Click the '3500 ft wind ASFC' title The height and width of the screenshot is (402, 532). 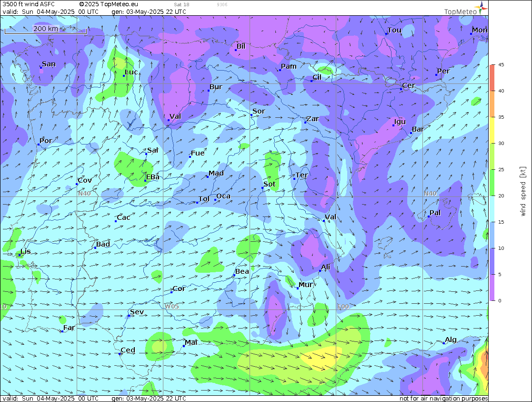tap(29, 4)
